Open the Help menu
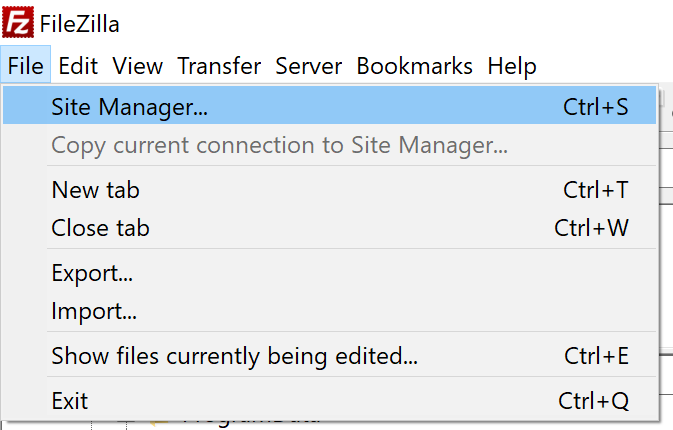Viewport: 673px width, 430px height. [512, 66]
